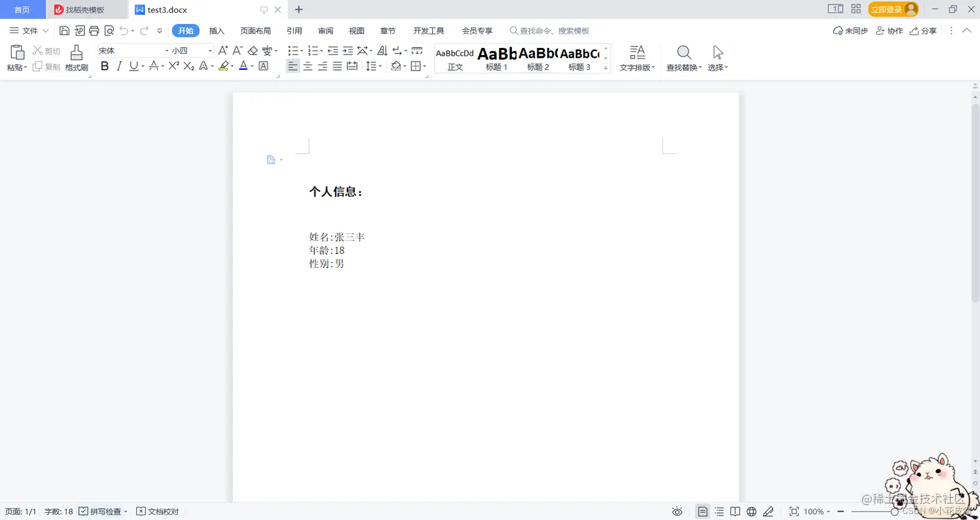Click the 文档校对 document proofing icon
The image size is (980, 520).
157,512
